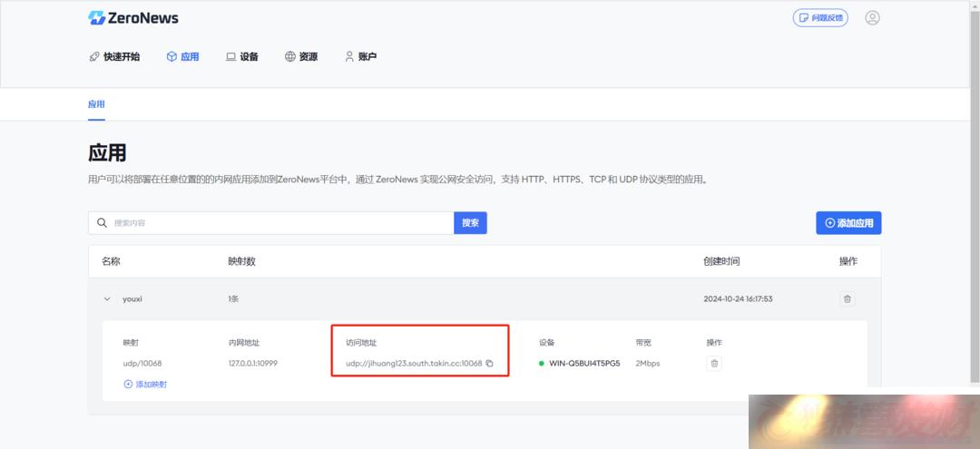Viewport: 980px width, 449px height.
Task: Click the 2Mbps bandwidth value
Action: pyautogui.click(x=648, y=364)
